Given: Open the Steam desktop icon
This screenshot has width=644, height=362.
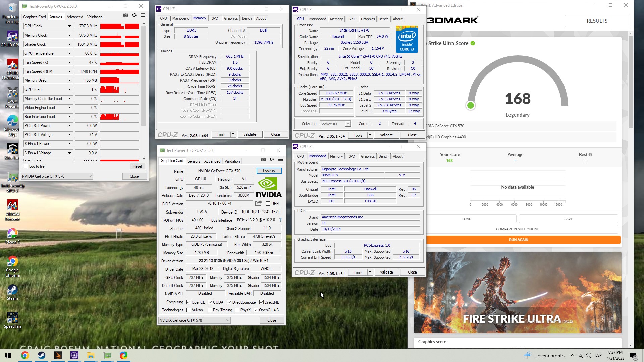Looking at the screenshot, I should (x=12, y=292).
